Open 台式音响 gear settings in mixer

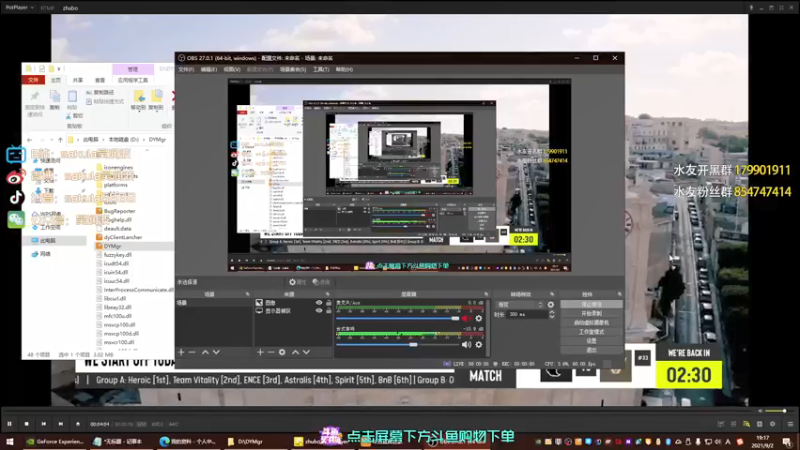pyautogui.click(x=479, y=344)
